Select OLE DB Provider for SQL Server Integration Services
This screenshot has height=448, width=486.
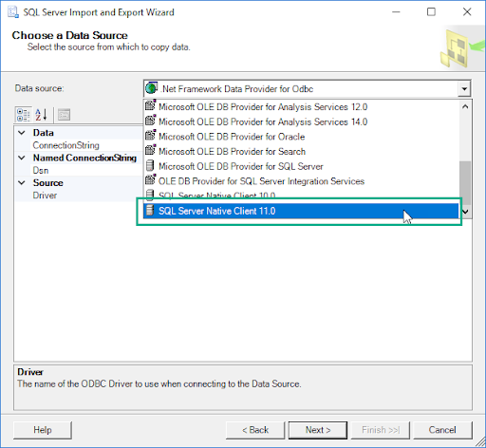pyautogui.click(x=301, y=181)
